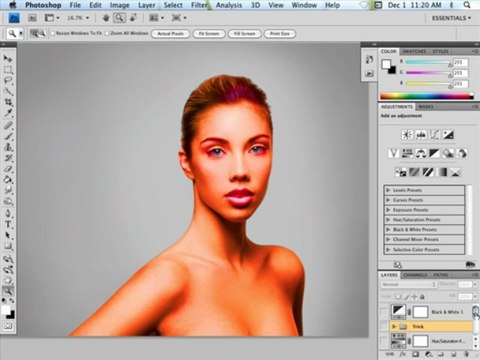
Task: Click the Fit Screen button
Action: [209, 33]
